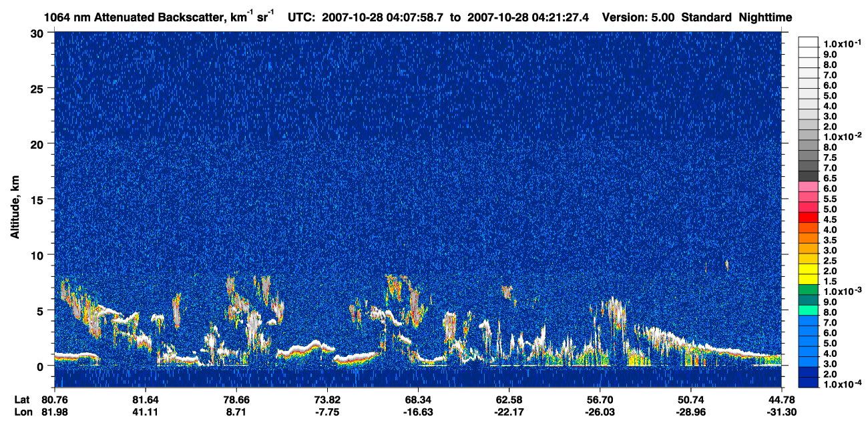Click latitude value '56.70'
Viewport: 868px width, 445px height.
tap(600, 399)
